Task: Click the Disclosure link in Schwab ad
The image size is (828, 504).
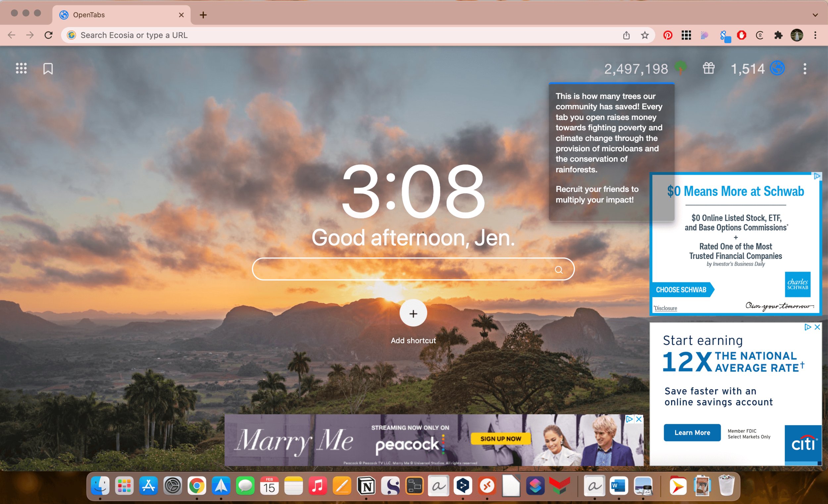Action: pos(665,308)
